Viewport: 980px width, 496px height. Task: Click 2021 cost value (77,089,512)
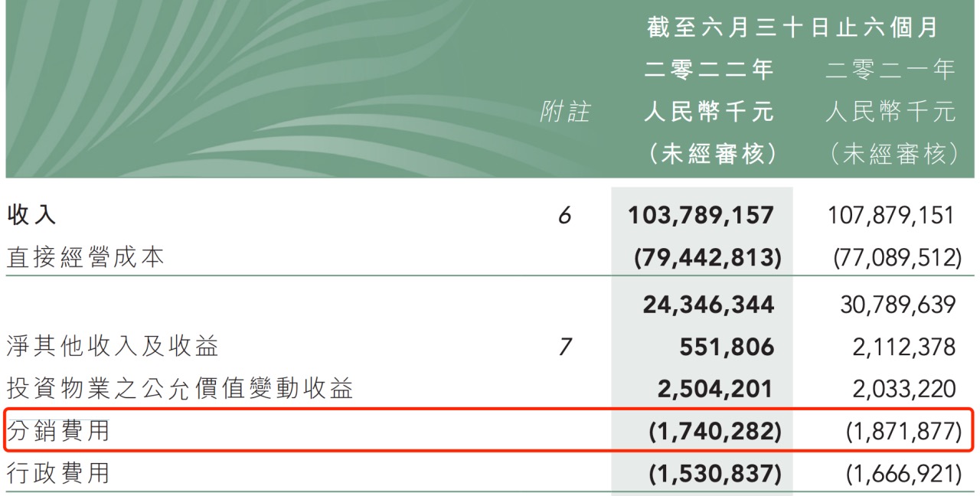[897, 258]
